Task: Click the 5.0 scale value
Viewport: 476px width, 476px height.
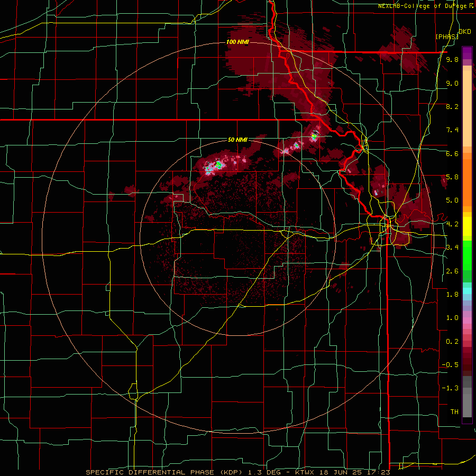Action: (452, 200)
